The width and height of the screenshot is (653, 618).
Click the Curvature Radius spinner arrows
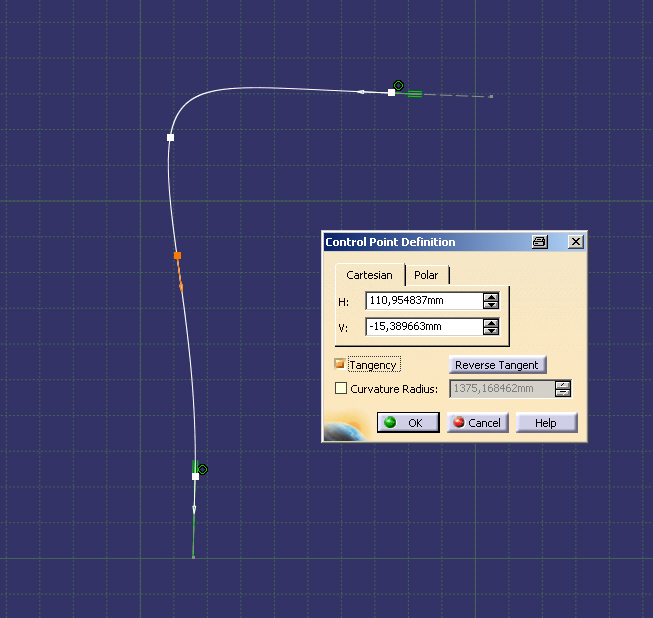563,389
